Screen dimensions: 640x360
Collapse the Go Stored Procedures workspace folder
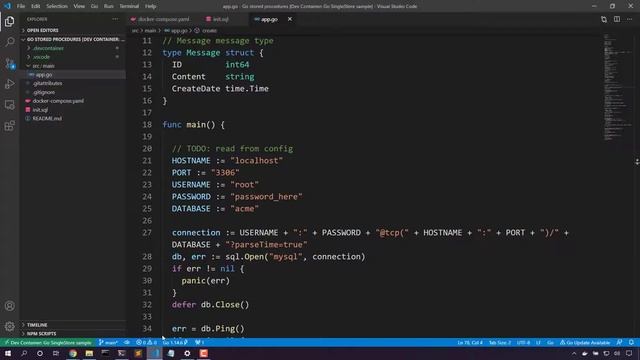pos(73,39)
